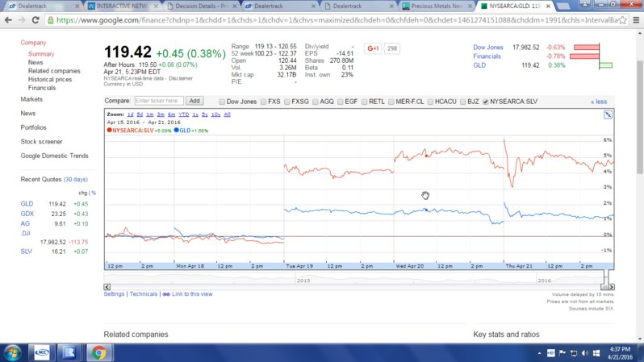The image size is (644, 362).
Task: Switch to INTERACTIVE NETW tab
Action: (123, 6)
